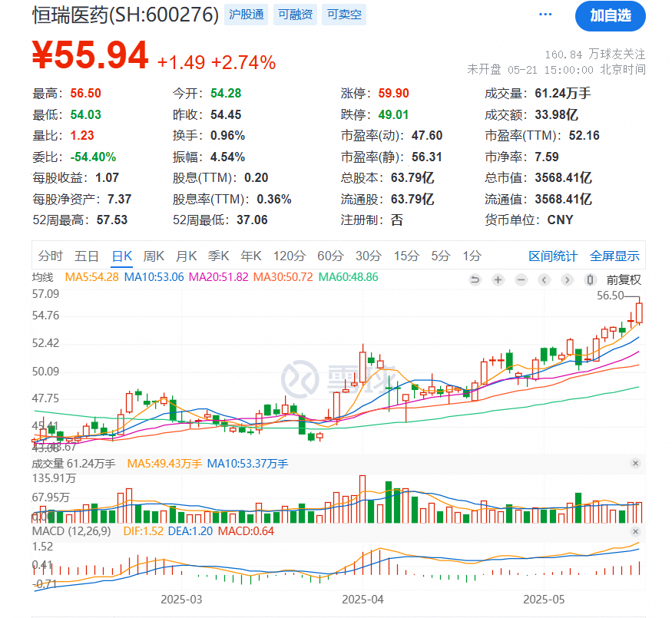
Task: Zoom out of the candlestick chart
Action: tap(520, 279)
